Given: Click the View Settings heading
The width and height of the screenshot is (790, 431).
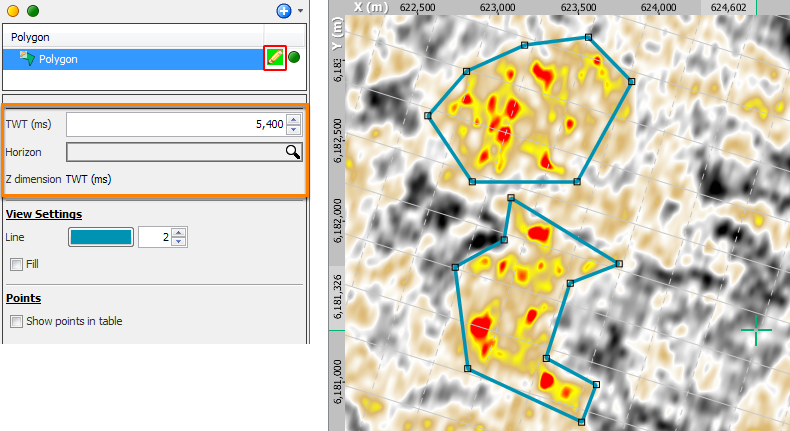Looking at the screenshot, I should click(x=44, y=214).
